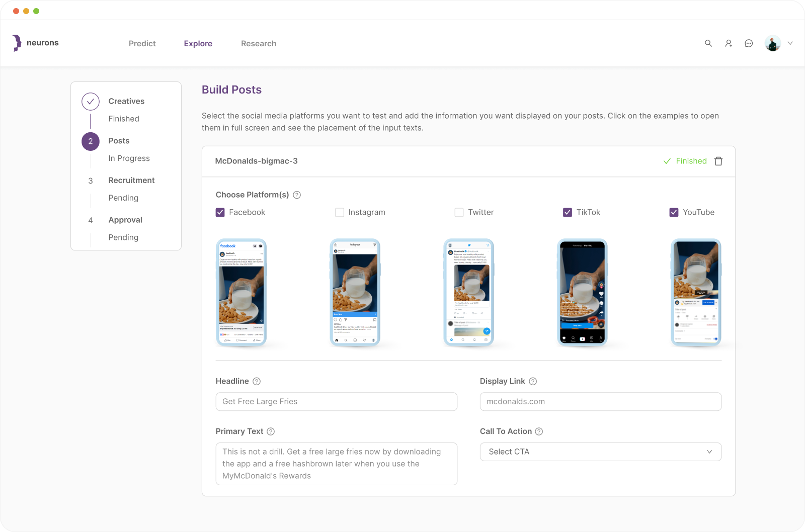Expand the profile menu chevron
Viewport: 805px width, 532px height.
pos(790,43)
